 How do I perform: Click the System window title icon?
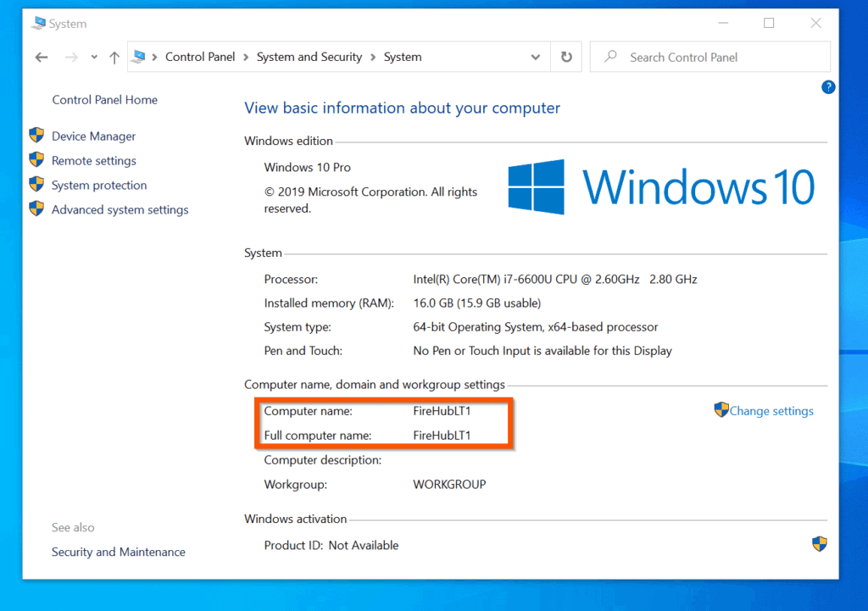click(38, 23)
